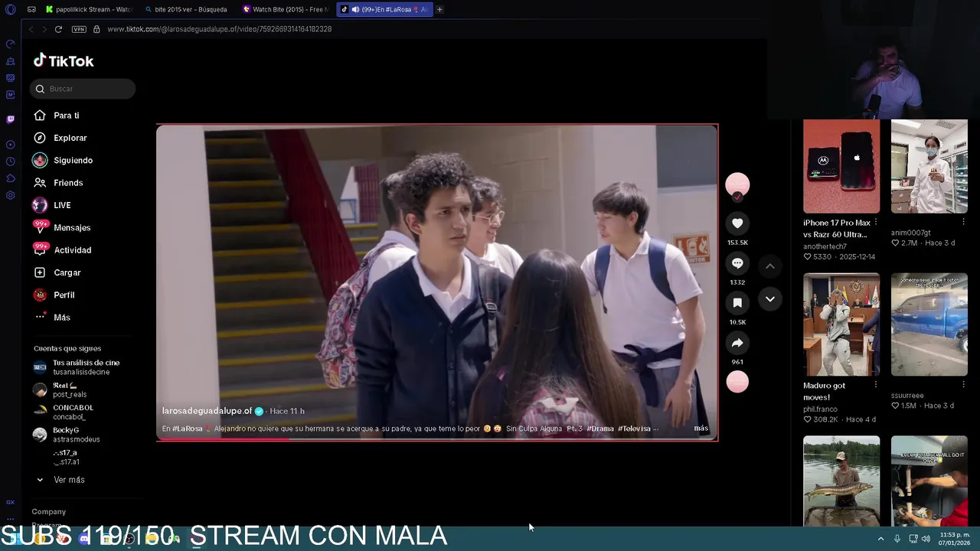
Task: Show hidden system tray icons
Action: 880,539
